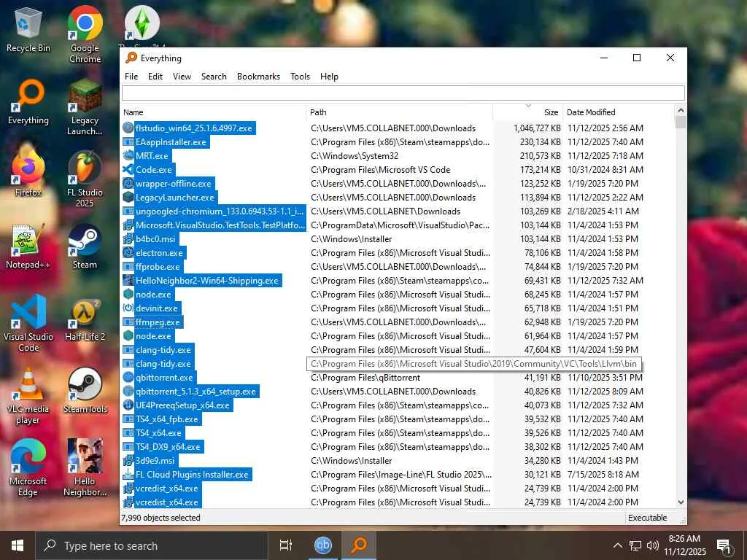The width and height of the screenshot is (747, 560).
Task: Select the qbittorrent_5.1.3_x64_setup.exe file
Action: (x=196, y=392)
